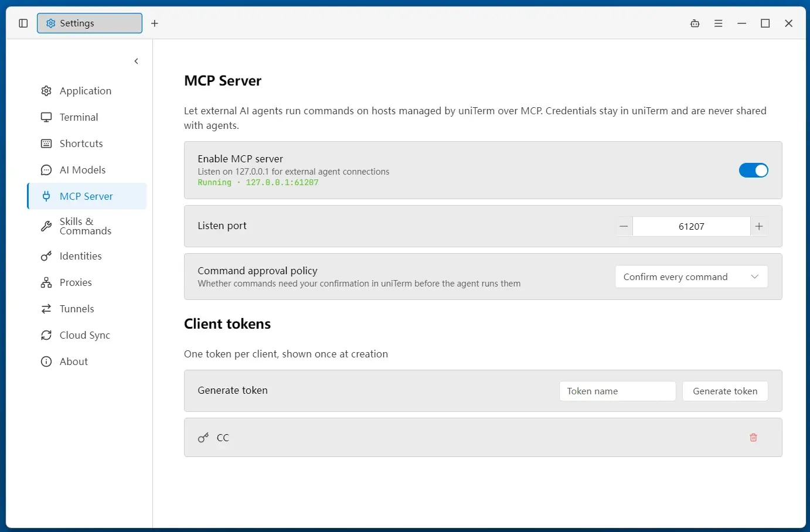
Task: Click the Generate token button
Action: pos(725,391)
